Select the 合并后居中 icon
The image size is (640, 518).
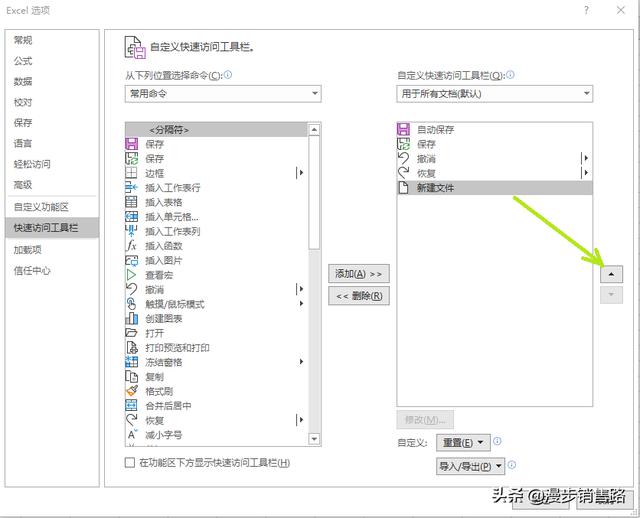tap(131, 405)
